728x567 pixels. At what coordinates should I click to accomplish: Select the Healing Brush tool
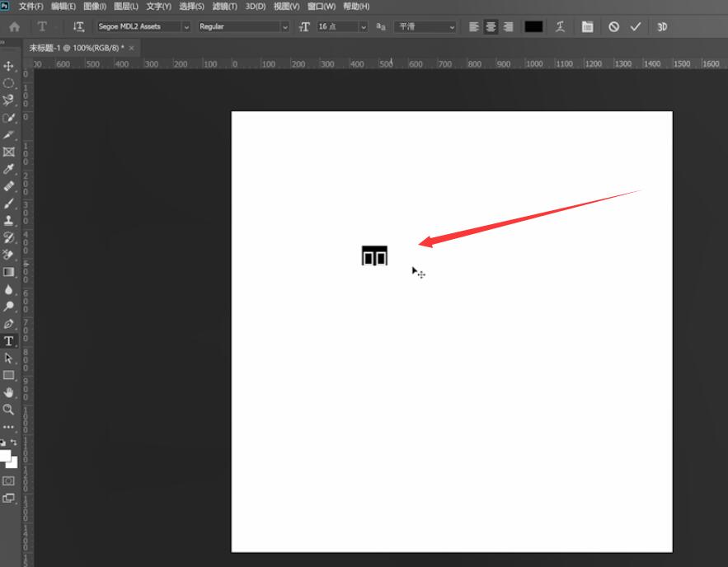tap(8, 186)
